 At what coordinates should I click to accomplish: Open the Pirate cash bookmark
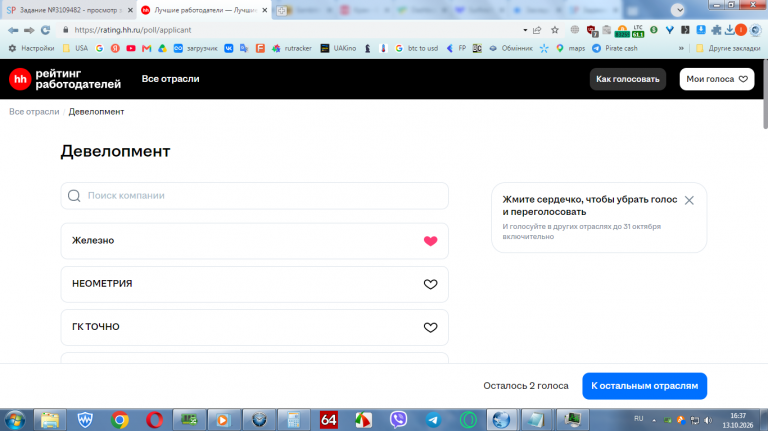point(615,48)
